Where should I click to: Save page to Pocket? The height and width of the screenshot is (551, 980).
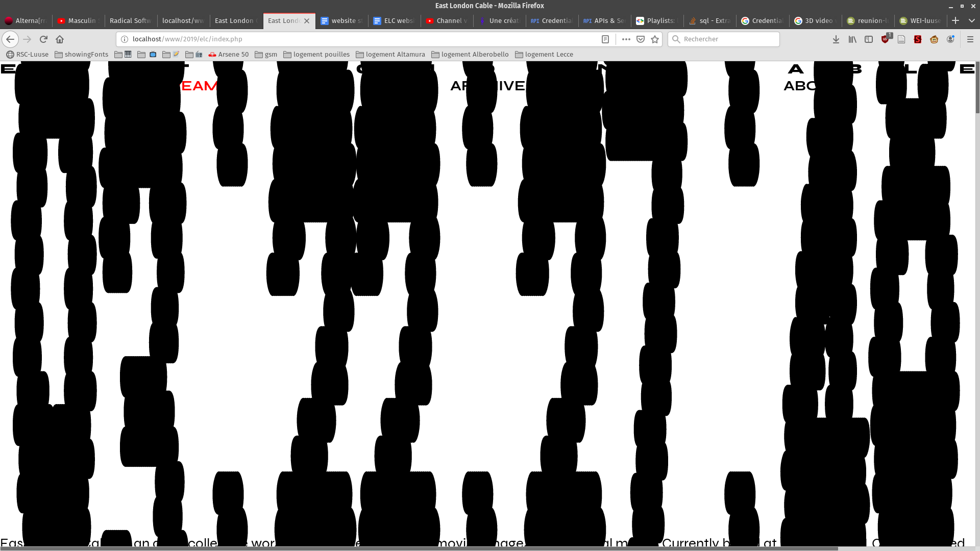click(641, 39)
